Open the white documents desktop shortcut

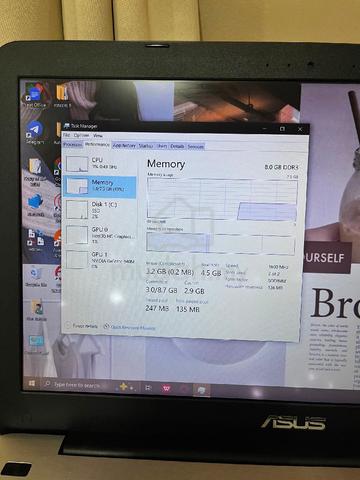[36, 239]
